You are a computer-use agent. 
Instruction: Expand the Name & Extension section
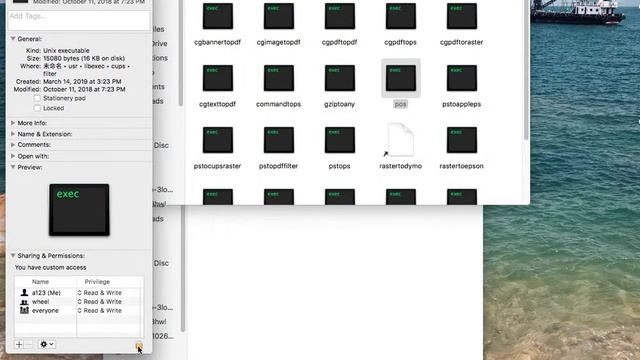pos(13,134)
